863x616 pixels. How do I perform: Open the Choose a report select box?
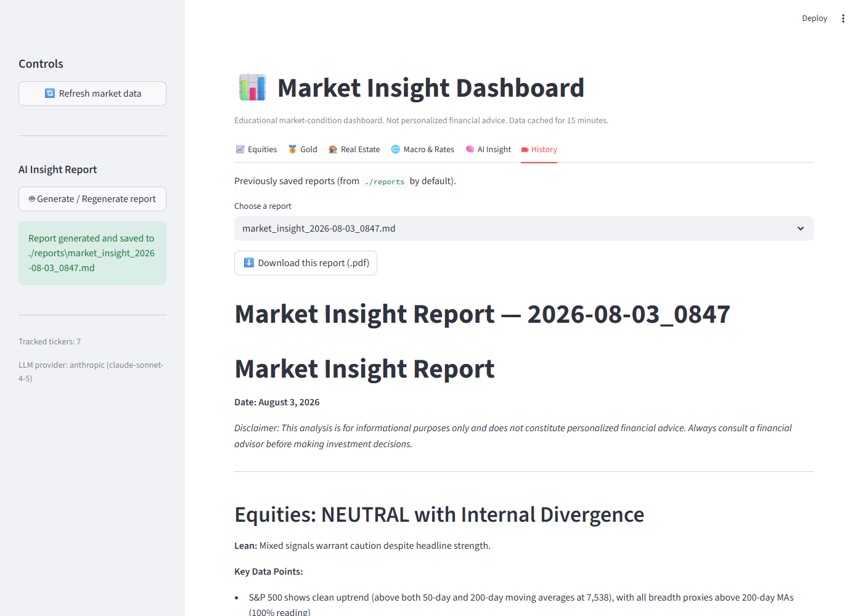pos(524,229)
